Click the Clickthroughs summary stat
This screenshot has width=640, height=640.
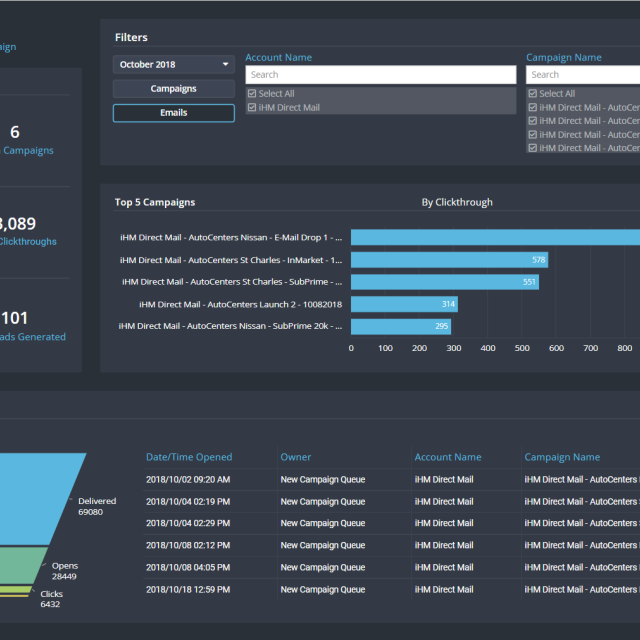pos(28,231)
